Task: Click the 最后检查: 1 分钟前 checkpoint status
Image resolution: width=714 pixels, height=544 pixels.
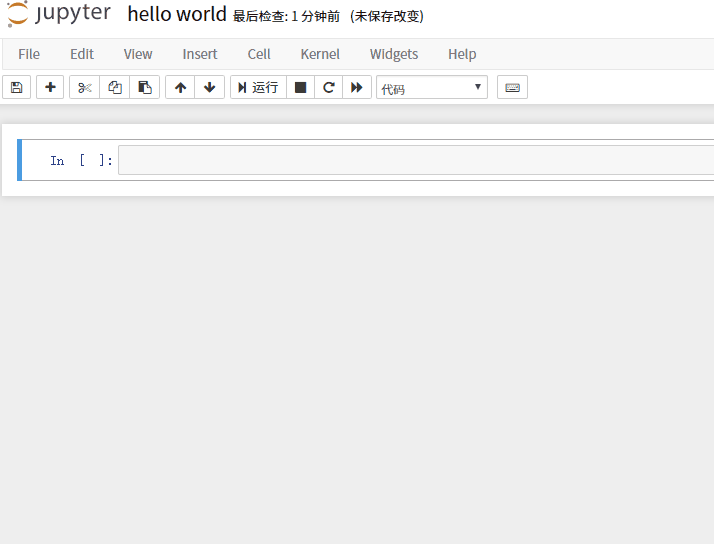Action: [286, 16]
